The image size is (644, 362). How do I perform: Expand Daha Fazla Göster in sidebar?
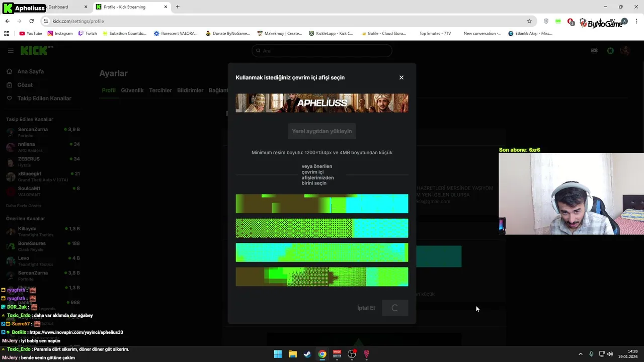click(x=24, y=206)
